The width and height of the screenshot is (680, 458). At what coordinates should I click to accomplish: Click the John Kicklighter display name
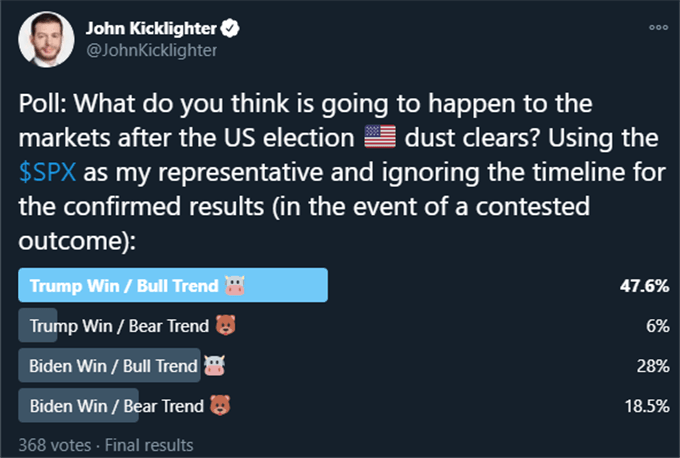(151, 29)
